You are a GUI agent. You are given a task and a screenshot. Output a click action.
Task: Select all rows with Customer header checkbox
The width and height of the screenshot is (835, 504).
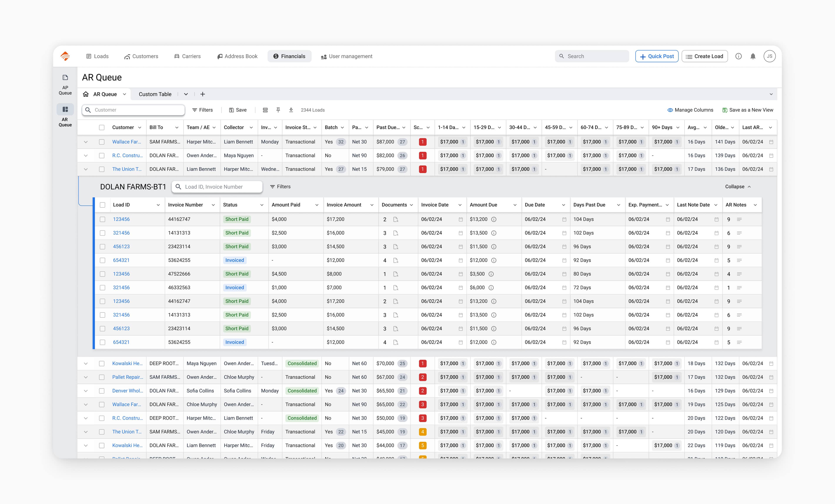pyautogui.click(x=102, y=127)
